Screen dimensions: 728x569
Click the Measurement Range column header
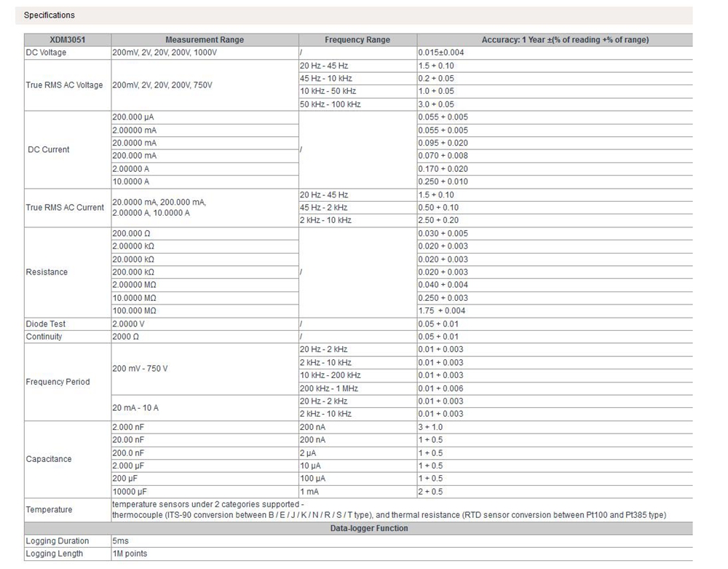(x=205, y=40)
